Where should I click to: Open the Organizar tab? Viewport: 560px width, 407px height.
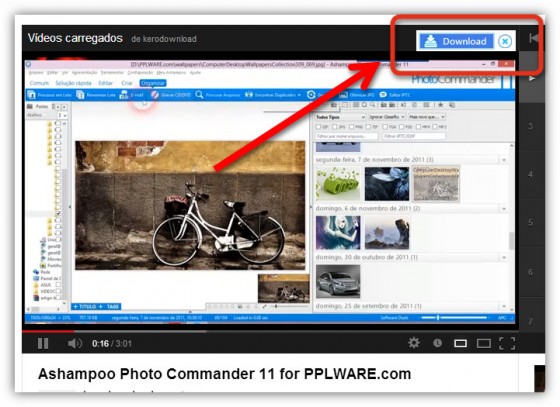pyautogui.click(x=153, y=83)
